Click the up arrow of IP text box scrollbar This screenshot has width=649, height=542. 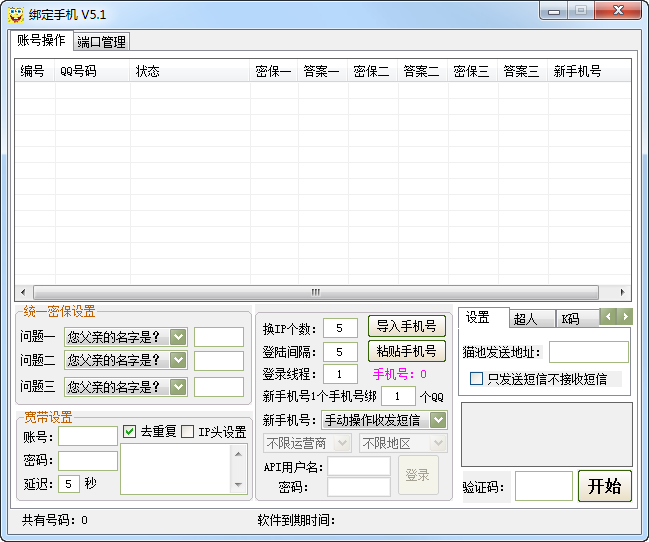[238, 455]
